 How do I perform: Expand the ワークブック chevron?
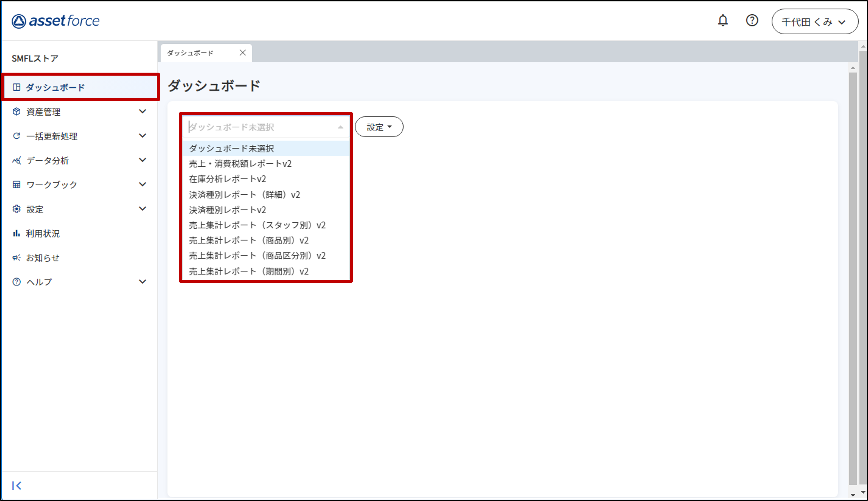[x=143, y=185]
